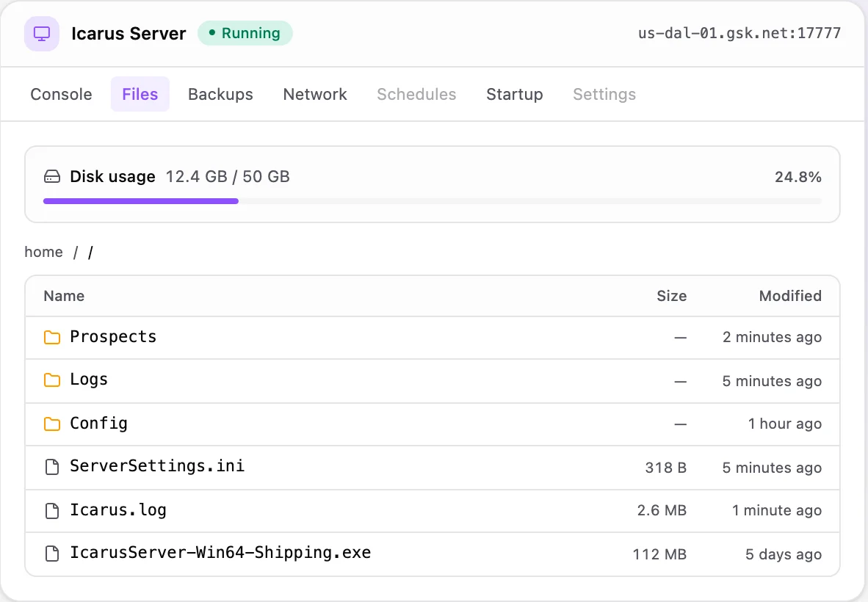Click the Config folder icon
Screen dimensions: 868x602
click(52, 424)
